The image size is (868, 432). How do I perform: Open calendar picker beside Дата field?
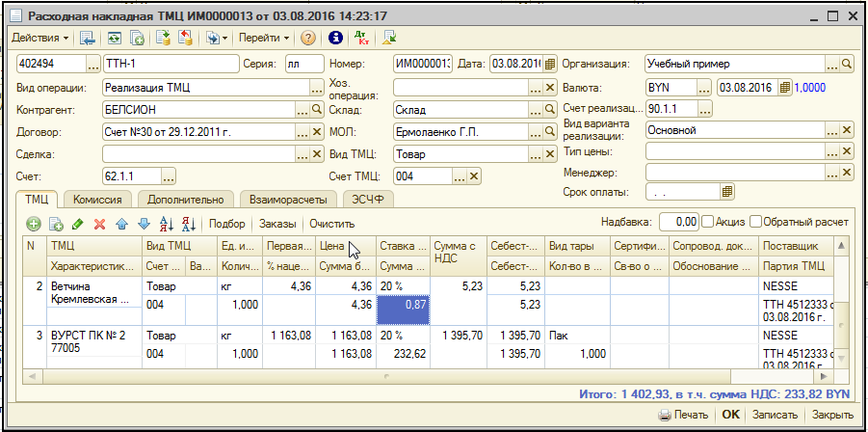pos(550,64)
